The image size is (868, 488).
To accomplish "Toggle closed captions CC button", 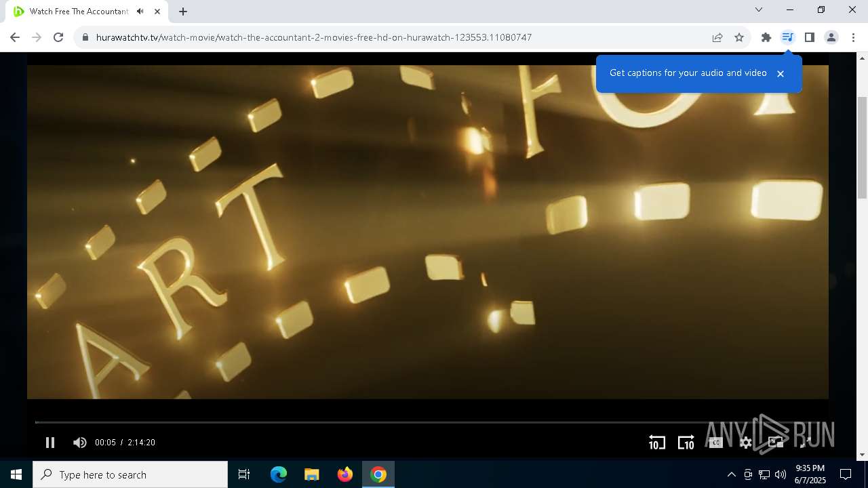I will (x=715, y=443).
